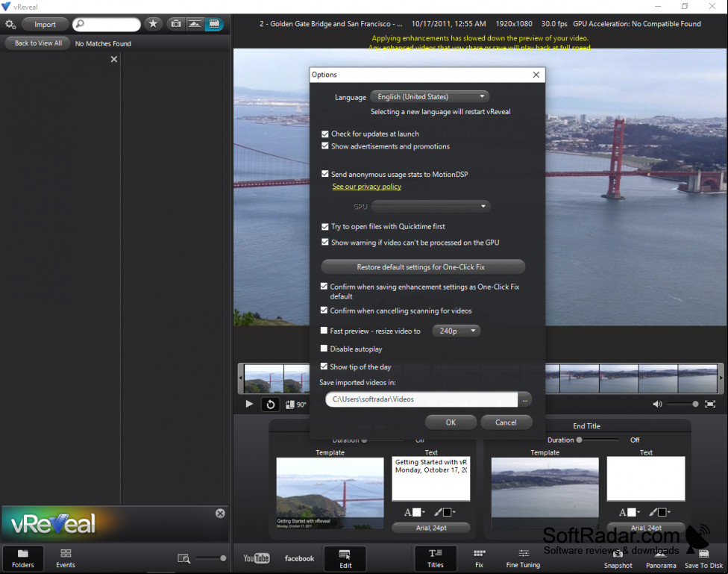Click the favorites star filter
The image size is (728, 574).
(153, 24)
